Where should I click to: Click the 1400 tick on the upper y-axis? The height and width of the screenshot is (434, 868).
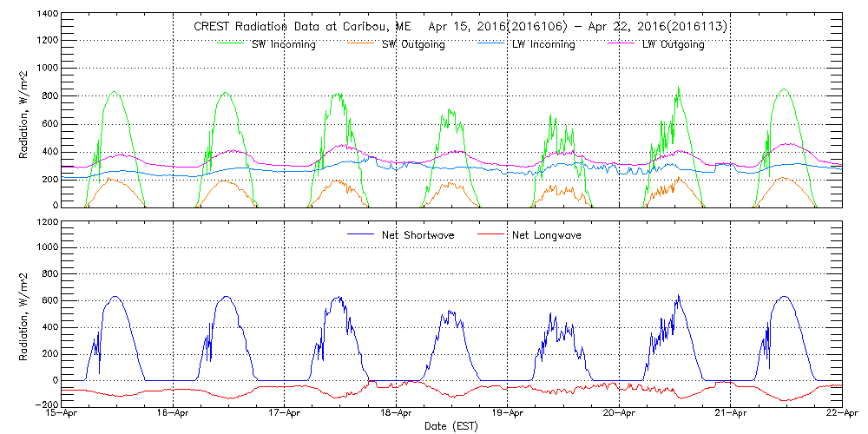[x=46, y=16]
